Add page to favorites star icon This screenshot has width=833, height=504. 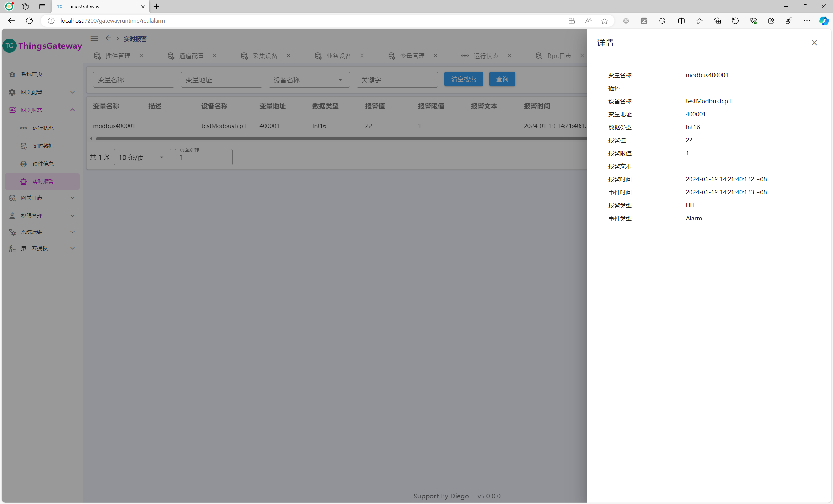pos(604,21)
